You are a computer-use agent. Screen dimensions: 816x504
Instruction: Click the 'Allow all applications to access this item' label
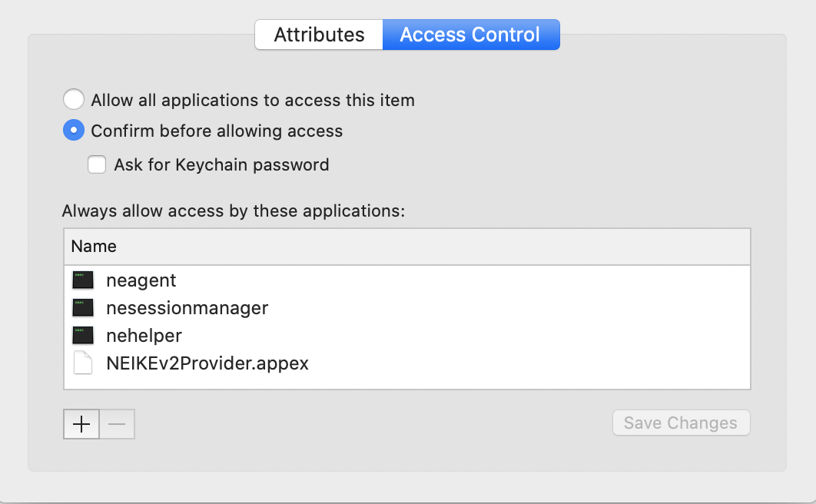[253, 100]
